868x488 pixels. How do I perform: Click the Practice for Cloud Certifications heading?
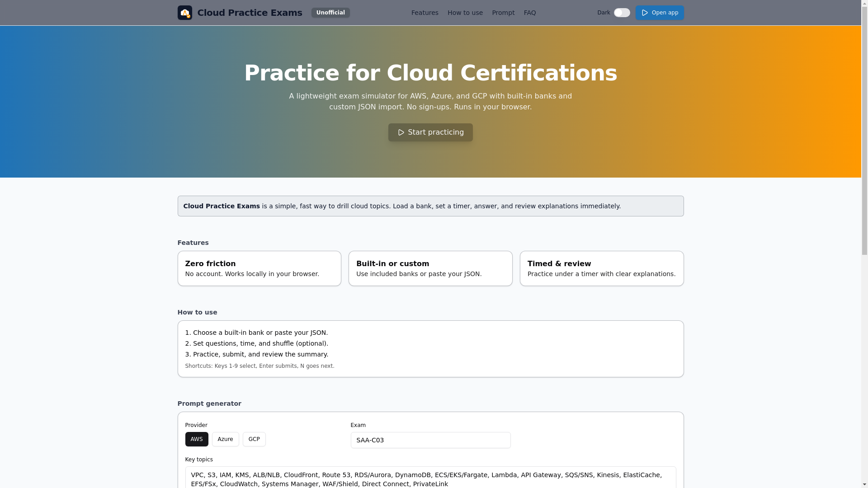click(430, 73)
